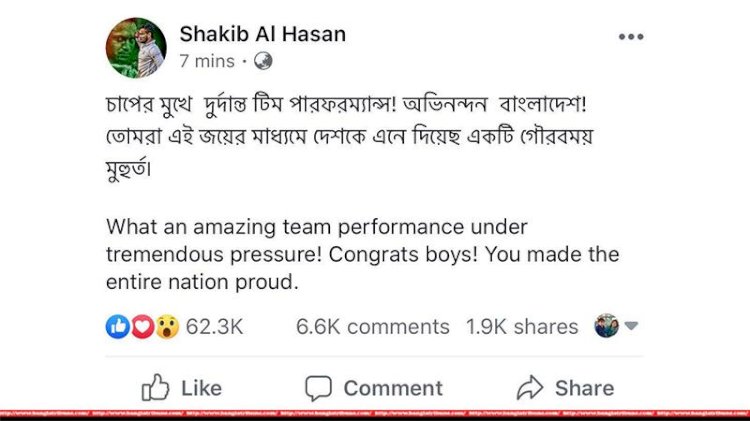Click the English post text paragraph

[x=362, y=255]
